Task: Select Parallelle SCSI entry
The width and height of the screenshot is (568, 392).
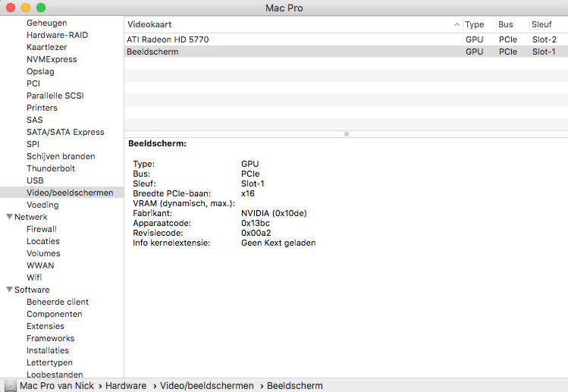Action: click(55, 96)
